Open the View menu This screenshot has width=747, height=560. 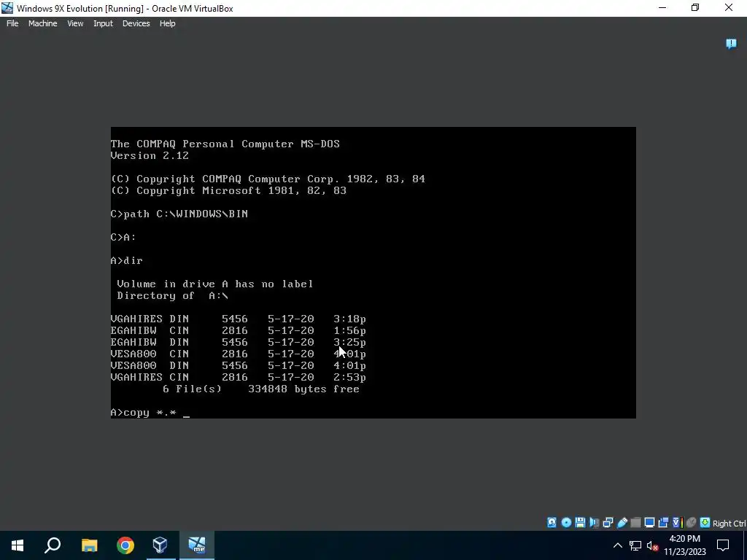tap(75, 23)
